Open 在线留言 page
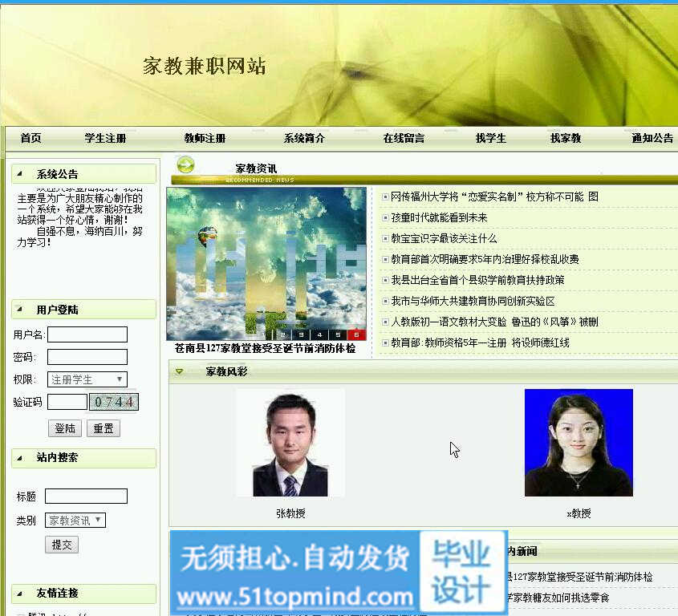The height and width of the screenshot is (616, 678). (x=404, y=138)
